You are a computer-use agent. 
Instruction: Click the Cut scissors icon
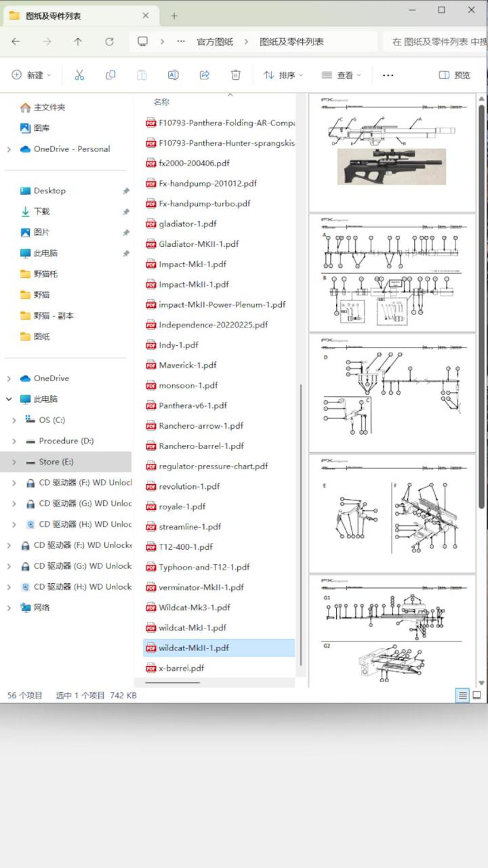[79, 75]
